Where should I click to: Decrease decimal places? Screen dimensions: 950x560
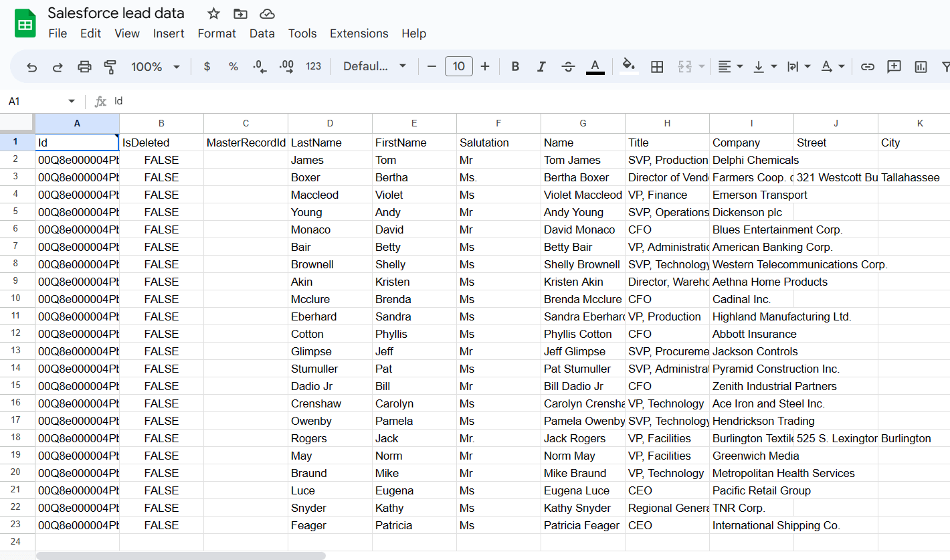pyautogui.click(x=260, y=66)
